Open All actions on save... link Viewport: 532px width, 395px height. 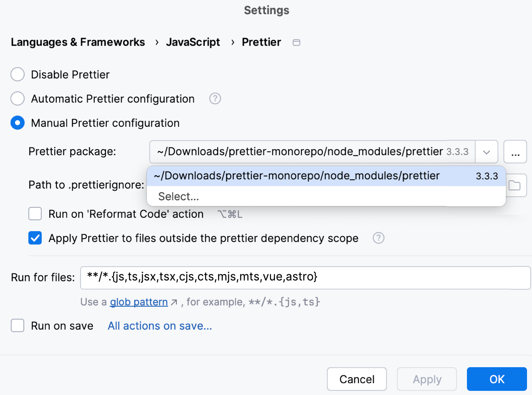160,326
